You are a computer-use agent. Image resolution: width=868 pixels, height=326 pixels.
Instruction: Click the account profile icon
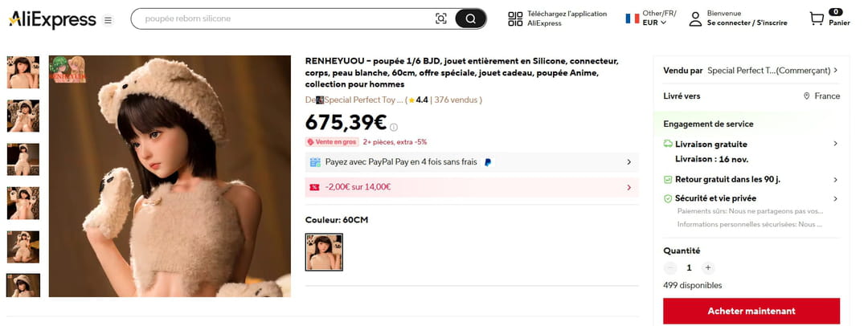point(695,19)
